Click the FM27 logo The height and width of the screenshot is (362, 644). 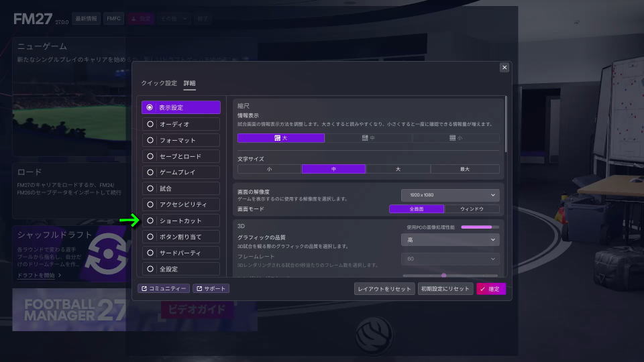(33, 19)
